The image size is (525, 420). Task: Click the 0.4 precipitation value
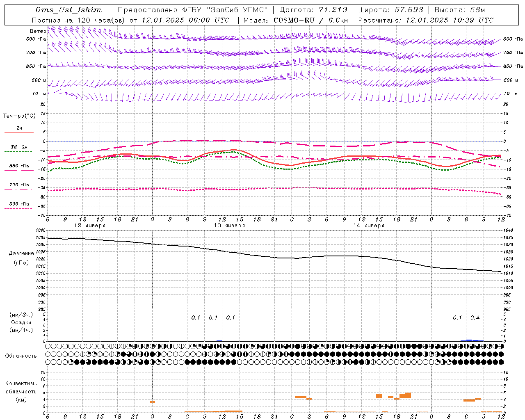coord(475,318)
